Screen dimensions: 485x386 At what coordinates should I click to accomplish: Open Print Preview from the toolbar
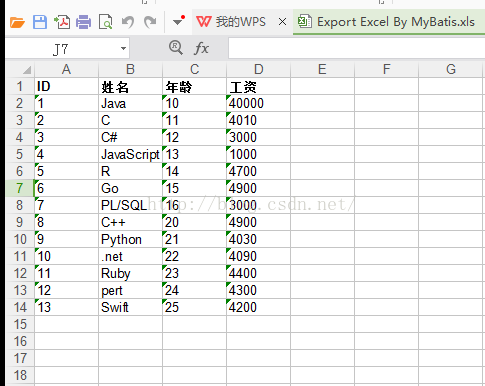click(106, 22)
